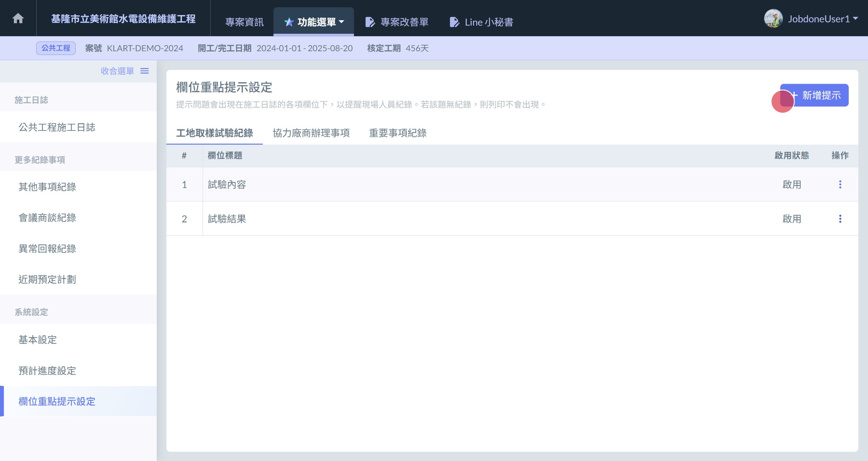Open 會議商談紀錄 sidebar item

click(x=47, y=218)
